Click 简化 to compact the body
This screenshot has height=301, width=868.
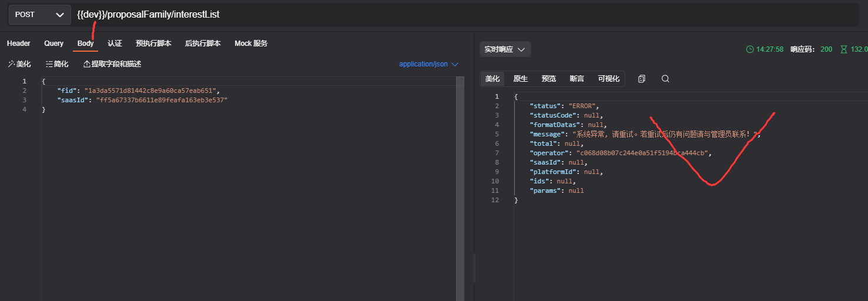click(x=57, y=64)
